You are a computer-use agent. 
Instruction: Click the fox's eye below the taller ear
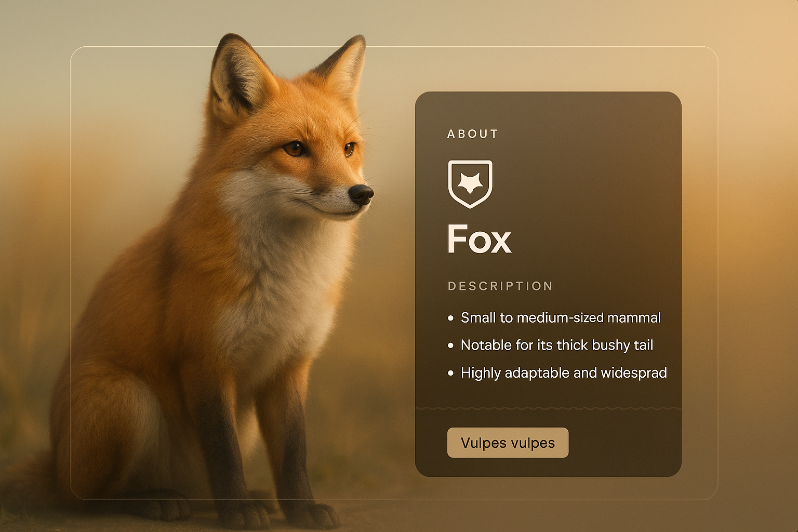(x=294, y=149)
